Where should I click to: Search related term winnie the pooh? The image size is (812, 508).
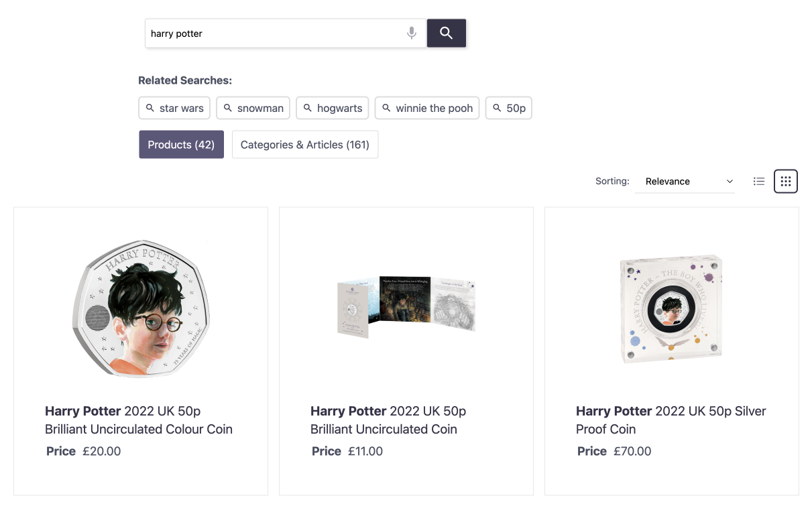pos(426,108)
